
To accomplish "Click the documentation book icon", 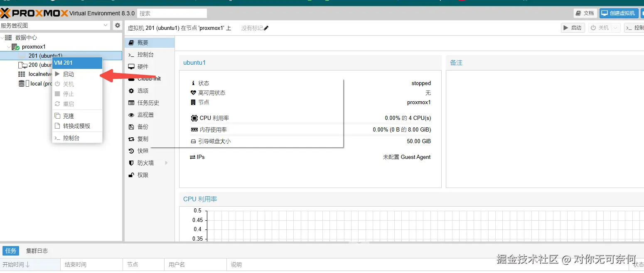I will [579, 13].
